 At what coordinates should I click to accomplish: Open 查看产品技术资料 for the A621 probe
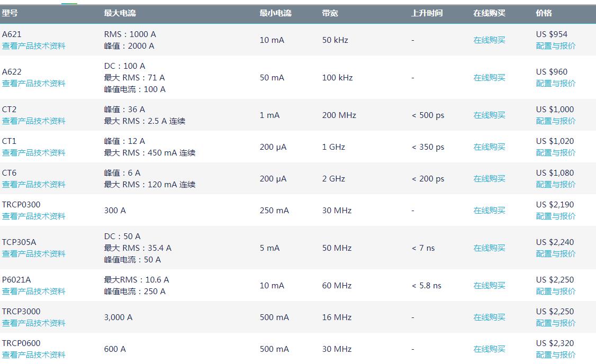pyautogui.click(x=34, y=46)
